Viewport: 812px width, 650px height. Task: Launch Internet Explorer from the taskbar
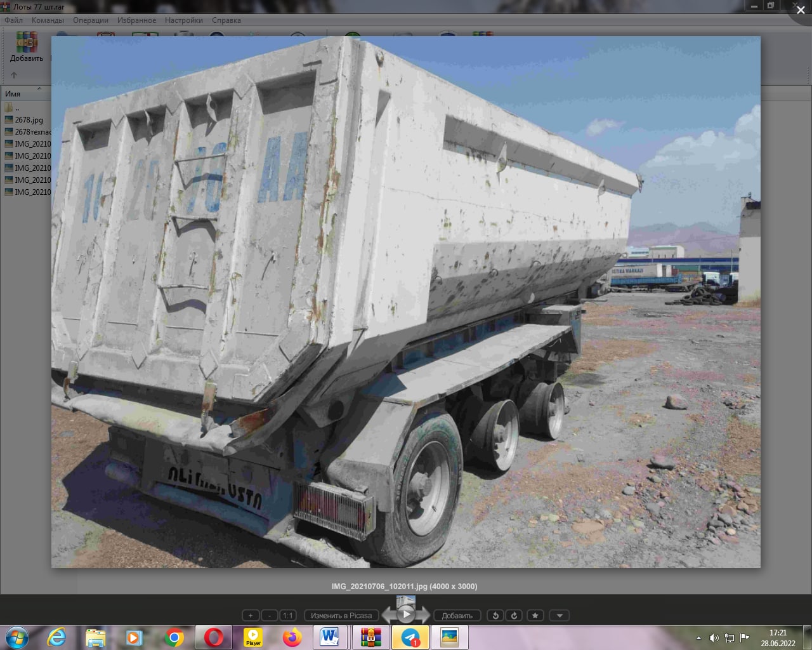[56, 637]
